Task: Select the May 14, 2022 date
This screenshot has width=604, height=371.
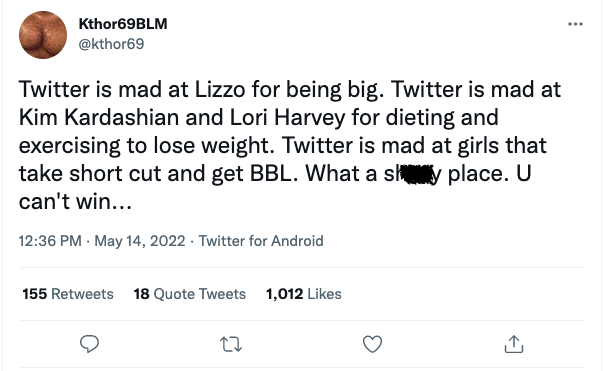Action: click(140, 241)
